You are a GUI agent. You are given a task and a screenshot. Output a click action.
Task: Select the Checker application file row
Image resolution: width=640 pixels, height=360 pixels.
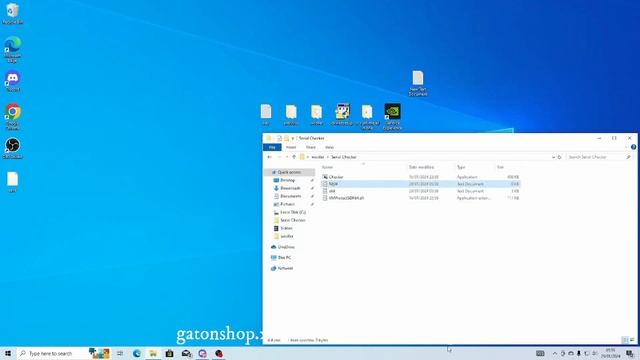(x=420, y=177)
